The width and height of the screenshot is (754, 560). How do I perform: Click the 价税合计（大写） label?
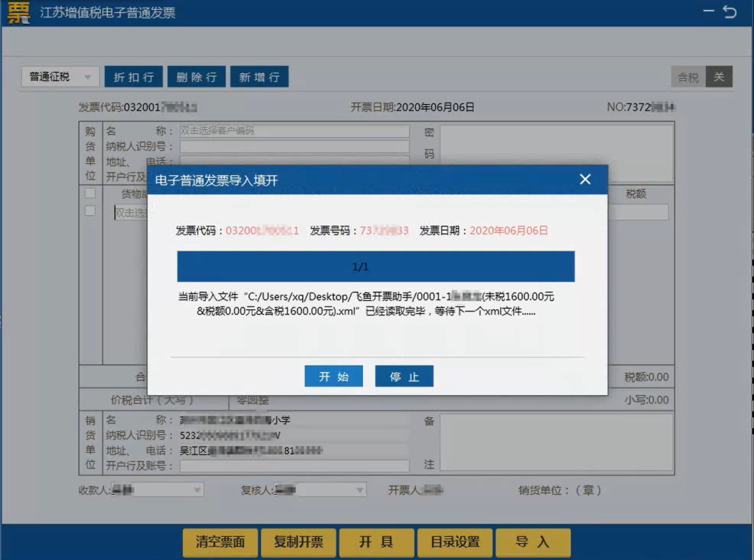pos(152,400)
